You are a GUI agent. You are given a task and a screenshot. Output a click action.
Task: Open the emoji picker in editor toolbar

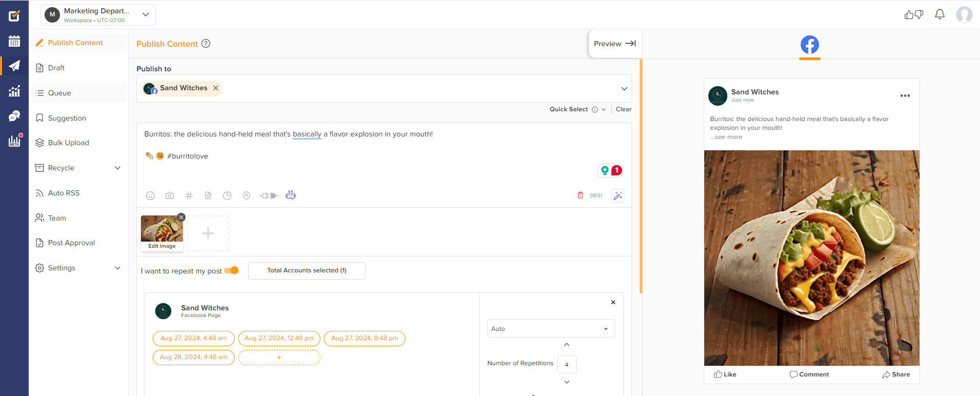pos(150,195)
